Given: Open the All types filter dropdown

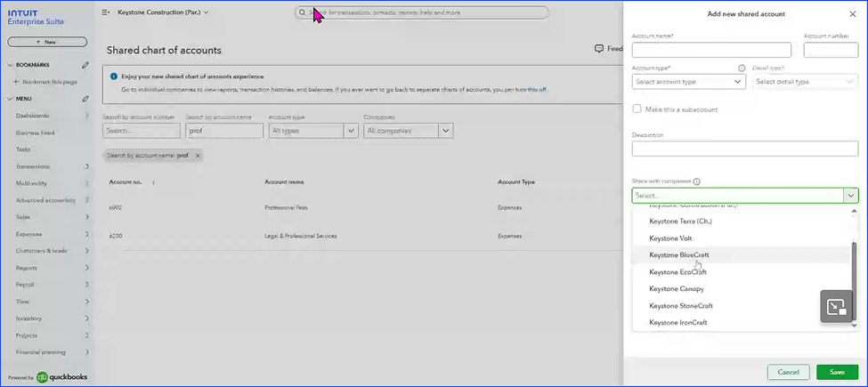Looking at the screenshot, I should [313, 131].
